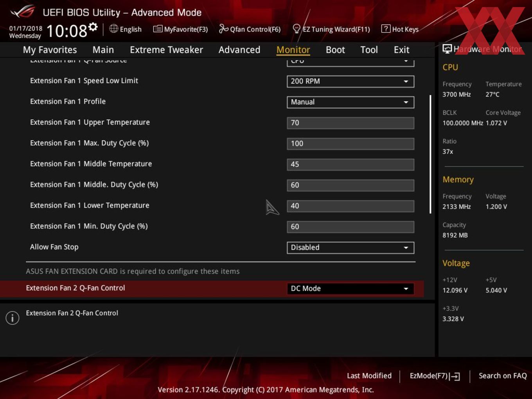Image resolution: width=532 pixels, height=399 pixels.
Task: Select the Allow Fan Stop label
Action: (54, 247)
